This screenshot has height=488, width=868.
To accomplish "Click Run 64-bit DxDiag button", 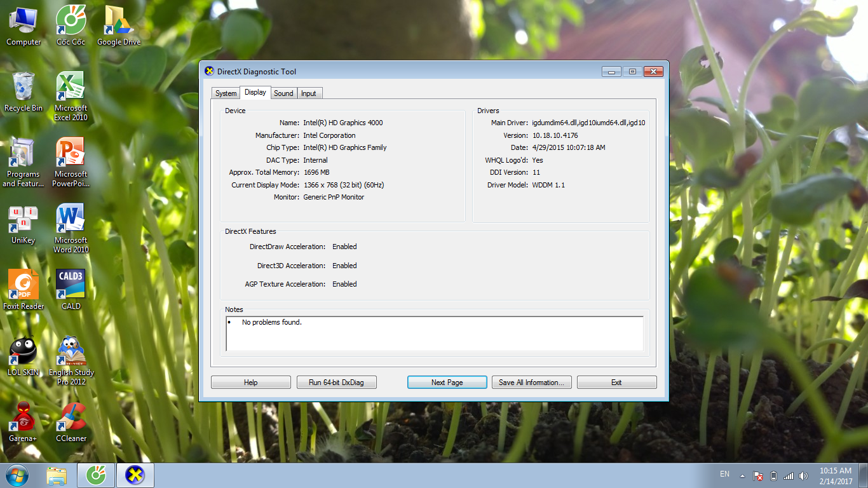I will click(336, 383).
